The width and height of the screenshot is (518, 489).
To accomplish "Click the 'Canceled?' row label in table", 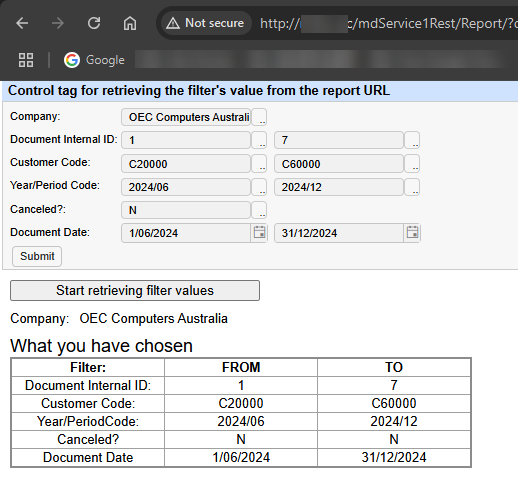I will [x=88, y=439].
